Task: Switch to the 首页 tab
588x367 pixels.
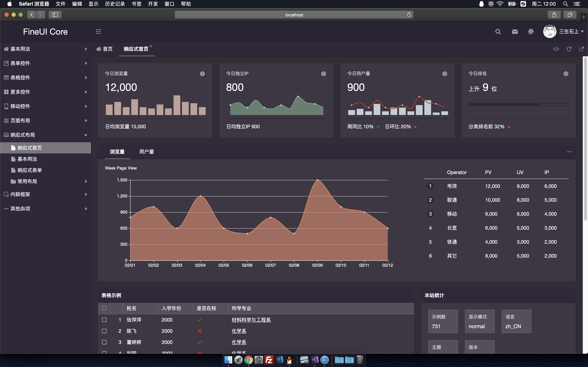Action: [x=105, y=49]
